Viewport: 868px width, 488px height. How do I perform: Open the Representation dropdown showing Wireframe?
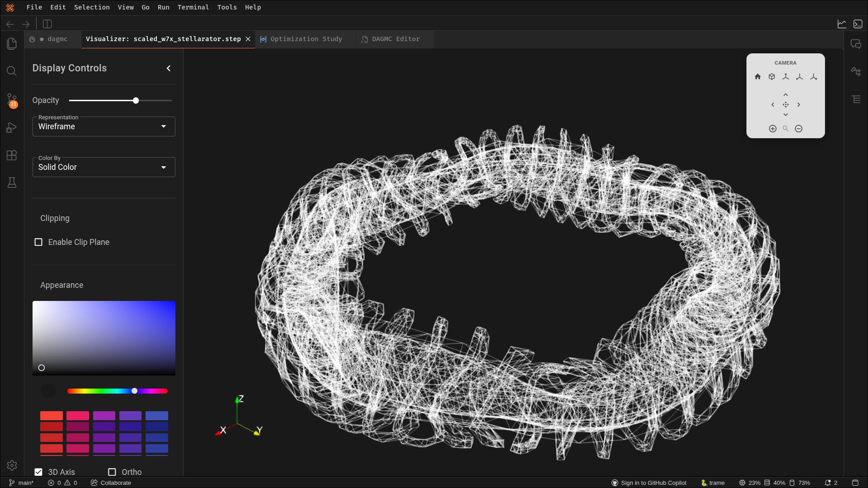tap(104, 127)
